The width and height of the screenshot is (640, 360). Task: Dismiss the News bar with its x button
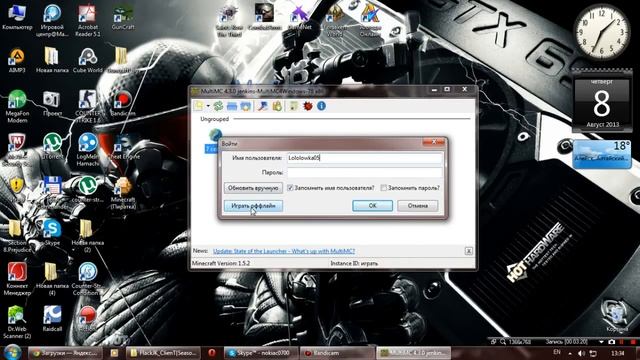click(x=468, y=251)
